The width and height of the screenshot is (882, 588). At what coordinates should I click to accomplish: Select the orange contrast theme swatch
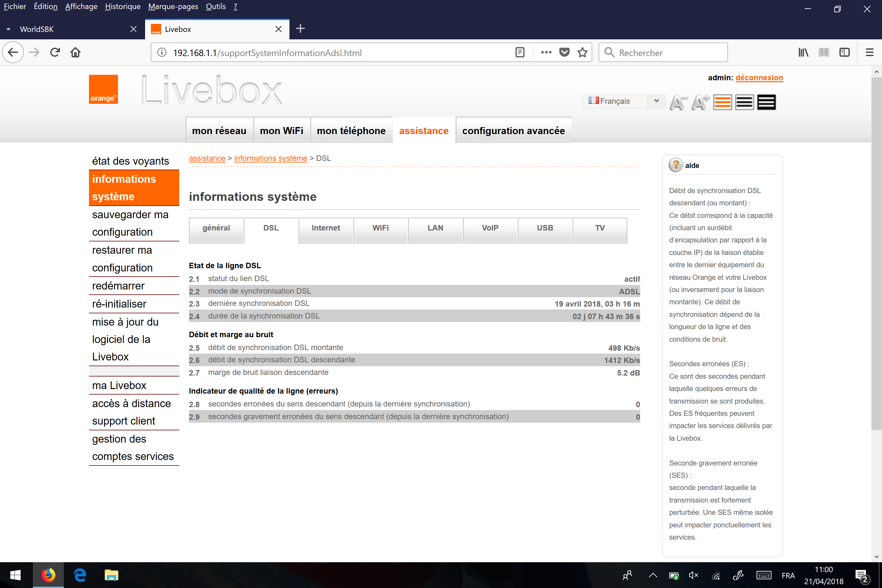[722, 102]
